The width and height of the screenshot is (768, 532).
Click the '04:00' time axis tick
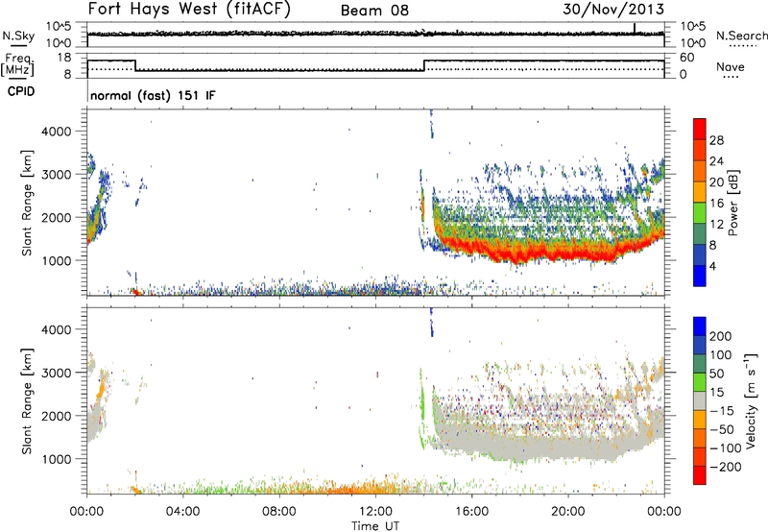tap(183, 512)
